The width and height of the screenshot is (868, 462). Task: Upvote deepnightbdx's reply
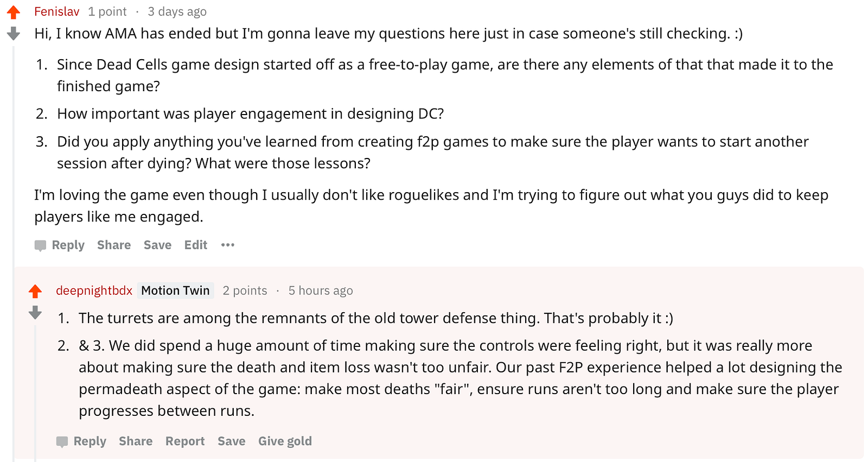(x=35, y=292)
